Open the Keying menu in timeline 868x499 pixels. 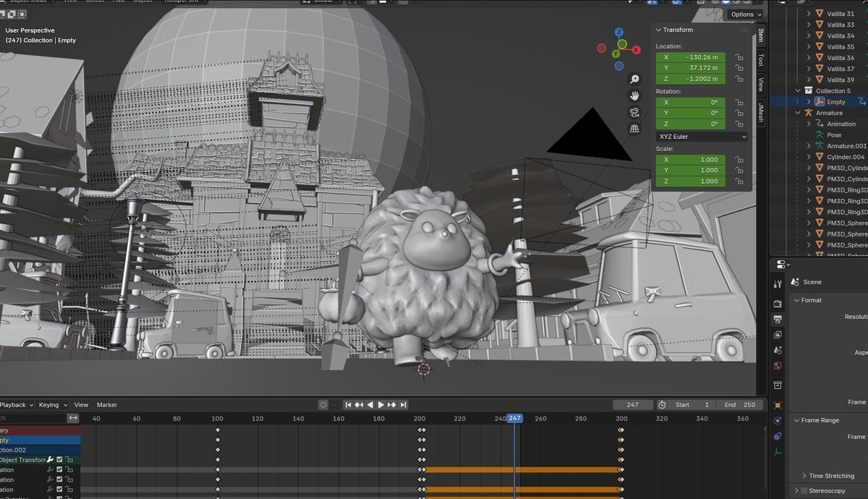coord(53,405)
